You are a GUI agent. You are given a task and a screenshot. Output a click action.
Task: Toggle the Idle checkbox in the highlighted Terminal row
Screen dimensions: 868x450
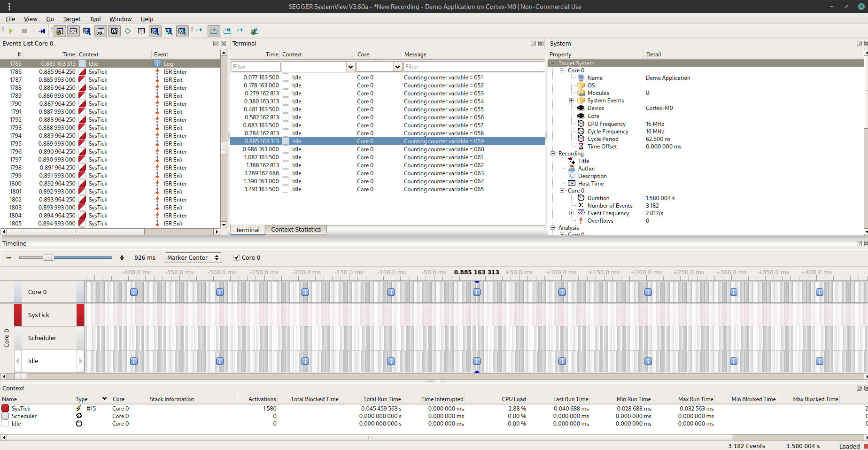[286, 141]
